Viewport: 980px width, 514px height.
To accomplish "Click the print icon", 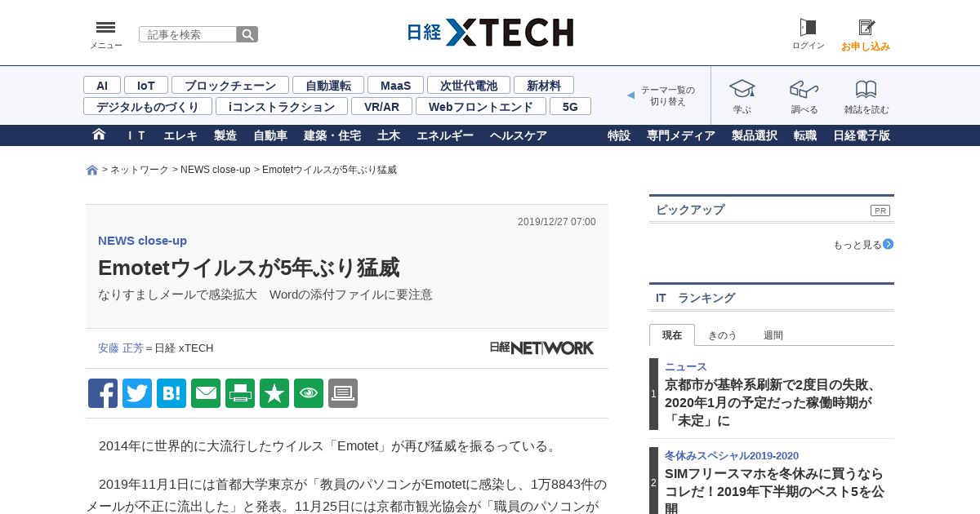I will coord(240,393).
